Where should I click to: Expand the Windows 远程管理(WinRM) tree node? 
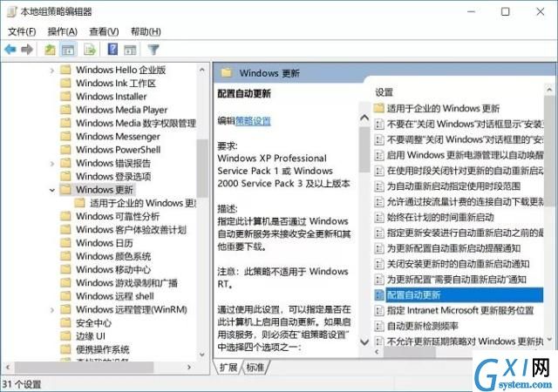point(52,310)
